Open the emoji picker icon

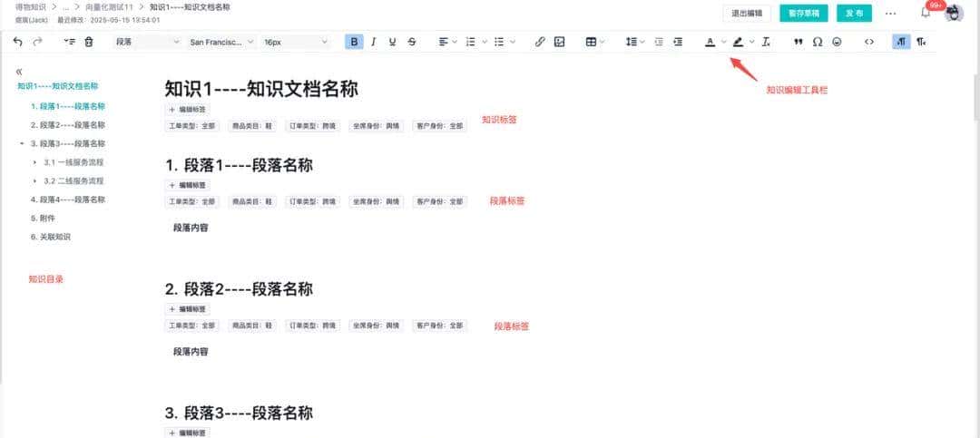point(837,42)
